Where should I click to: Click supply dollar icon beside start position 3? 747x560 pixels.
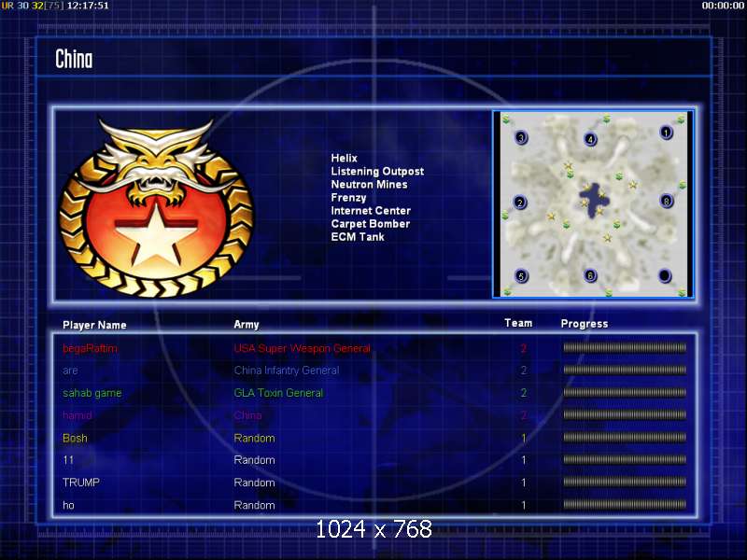506,119
